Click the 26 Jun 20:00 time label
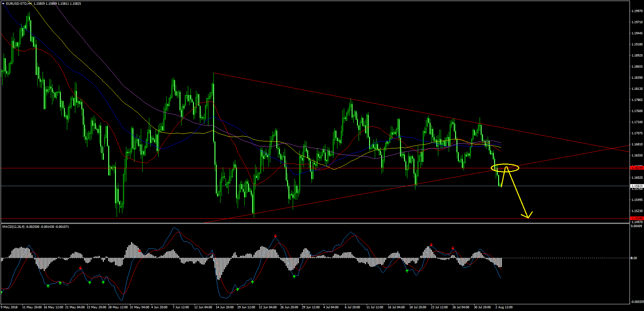This screenshot has height=311, width=644. pyautogui.click(x=289, y=307)
